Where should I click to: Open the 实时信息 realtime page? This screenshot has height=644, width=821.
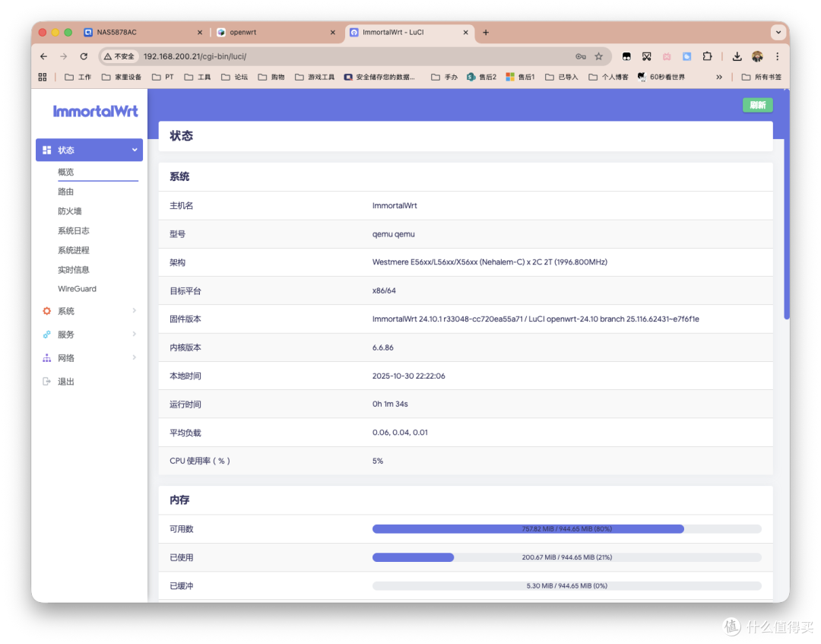pyautogui.click(x=74, y=269)
